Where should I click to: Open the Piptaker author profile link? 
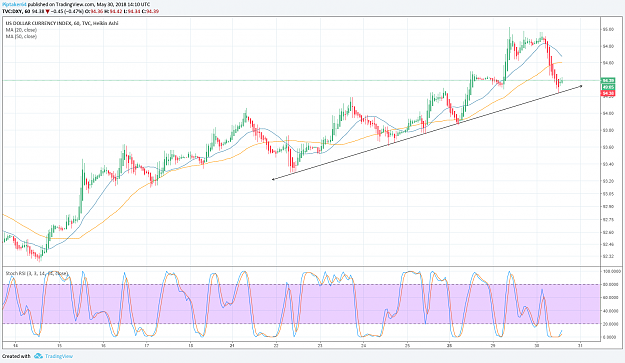coord(14,4)
